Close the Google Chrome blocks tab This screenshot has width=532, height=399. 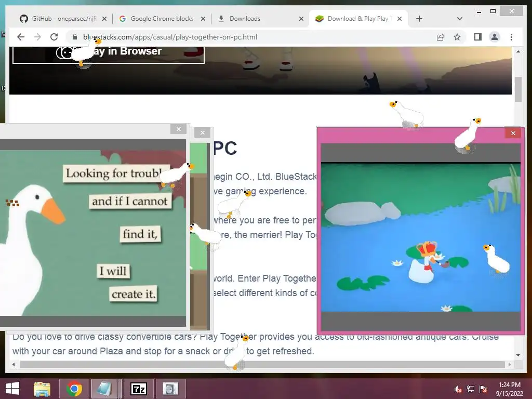click(203, 19)
